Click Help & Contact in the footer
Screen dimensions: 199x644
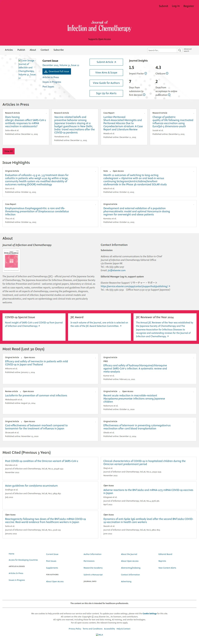pos(124,629)
